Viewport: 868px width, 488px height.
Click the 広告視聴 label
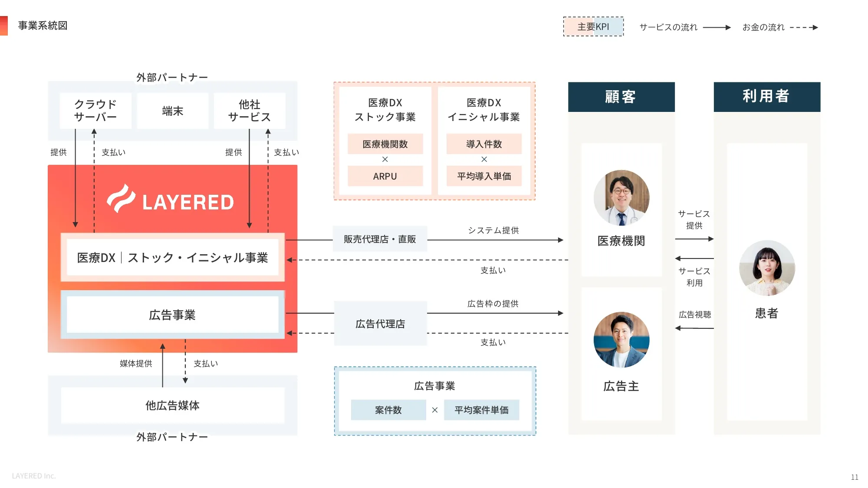(x=695, y=314)
